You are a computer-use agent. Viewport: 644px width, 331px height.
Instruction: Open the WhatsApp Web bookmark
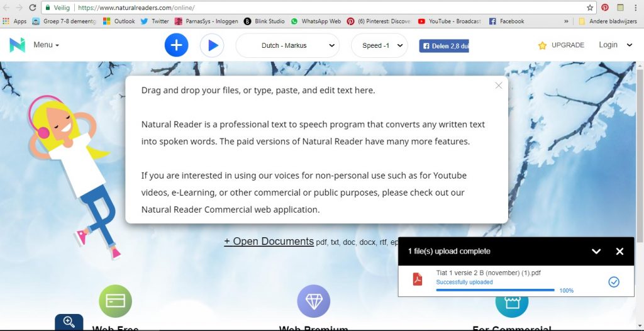click(x=316, y=21)
